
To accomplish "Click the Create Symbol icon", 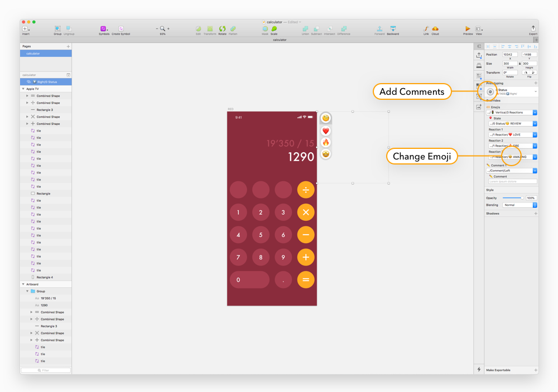I will (121, 29).
